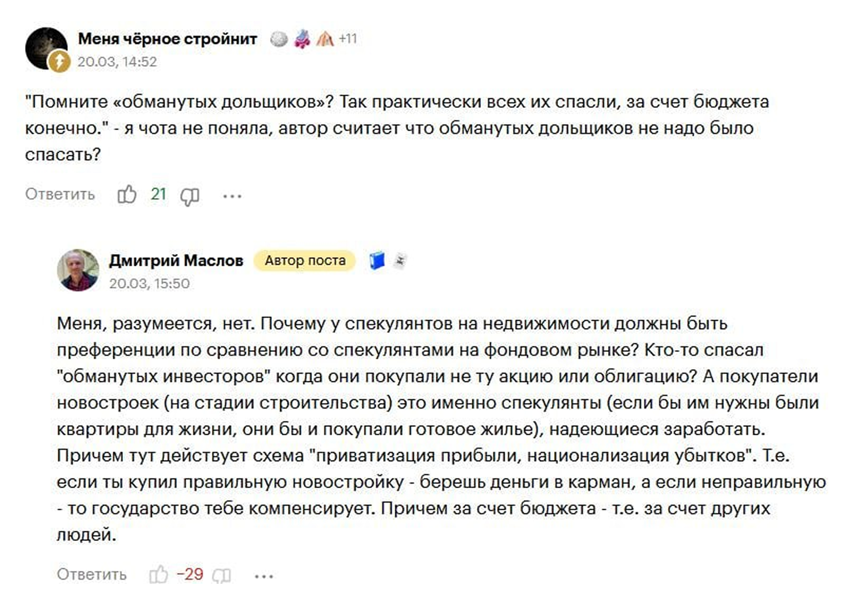Image resolution: width=845 pixels, height=616 pixels.
Task: Click gold lightning badge on first avatar
Action: pos(59,61)
